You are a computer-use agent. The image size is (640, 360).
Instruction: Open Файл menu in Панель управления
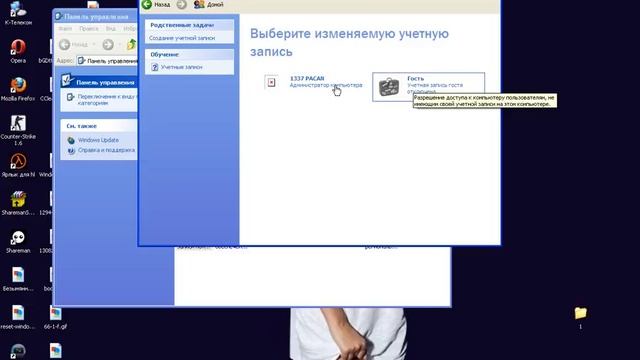[x=65, y=29]
